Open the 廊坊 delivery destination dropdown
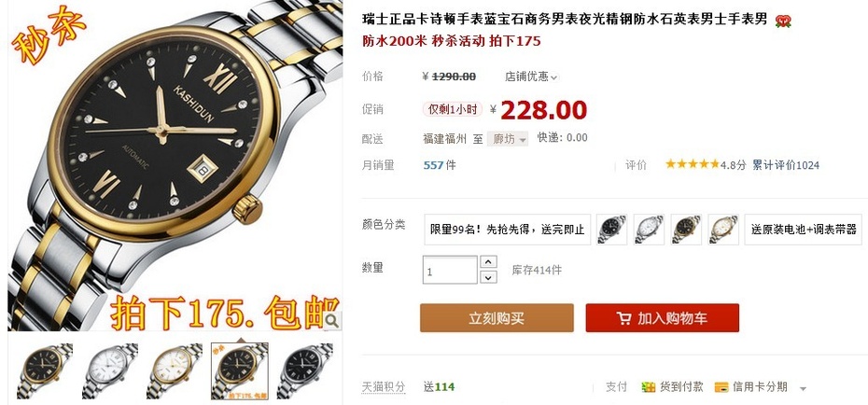This screenshot has height=405, width=868. click(x=508, y=139)
